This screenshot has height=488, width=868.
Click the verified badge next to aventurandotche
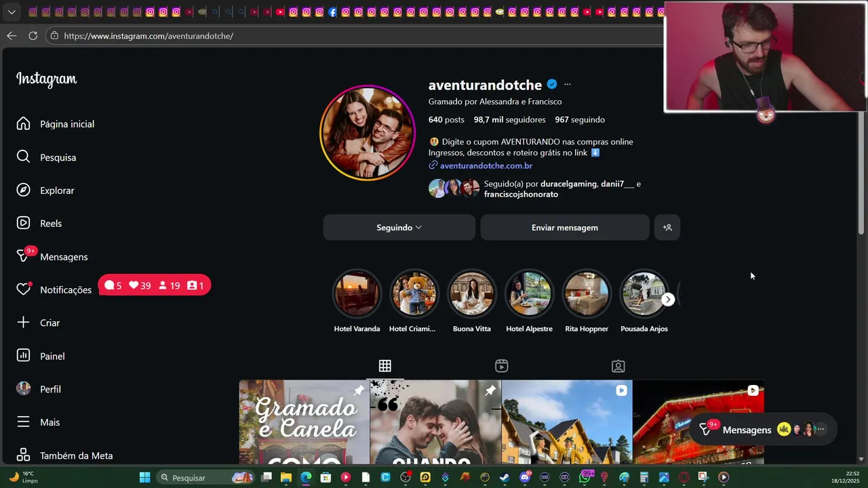(x=552, y=85)
